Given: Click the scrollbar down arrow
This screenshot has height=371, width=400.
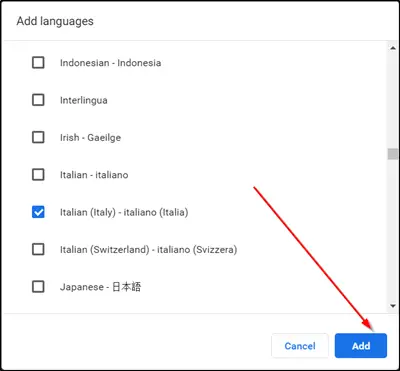Looking at the screenshot, I should 393,306.
